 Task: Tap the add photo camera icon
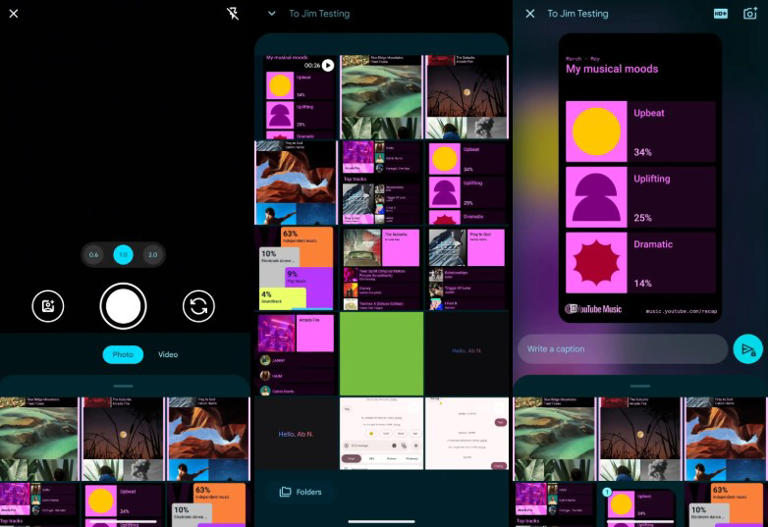(x=750, y=14)
